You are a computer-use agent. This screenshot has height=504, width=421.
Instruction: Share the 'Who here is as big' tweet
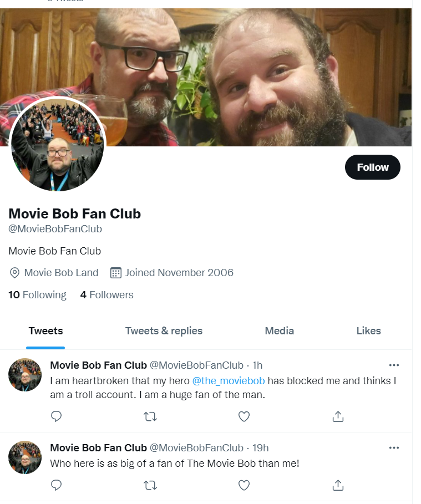338,485
